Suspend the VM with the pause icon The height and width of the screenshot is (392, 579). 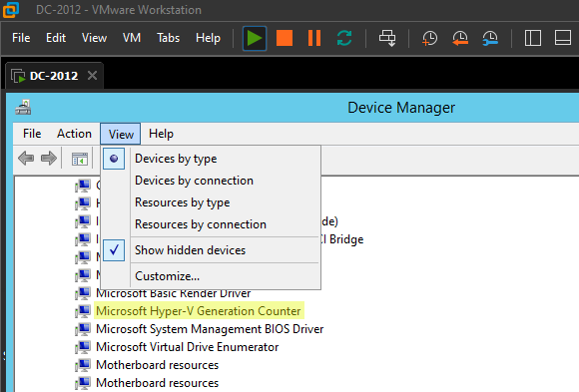click(314, 38)
